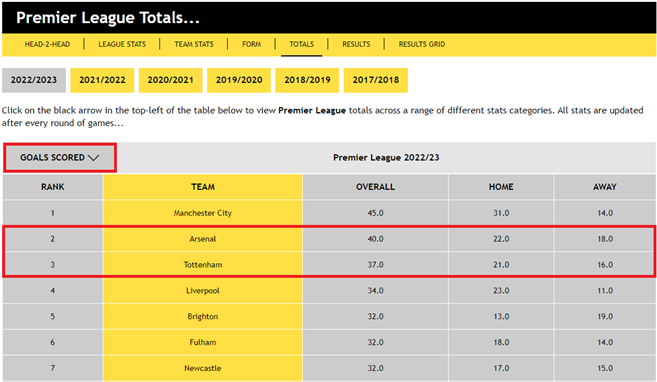Click Brighton home value 13.0

(x=501, y=317)
